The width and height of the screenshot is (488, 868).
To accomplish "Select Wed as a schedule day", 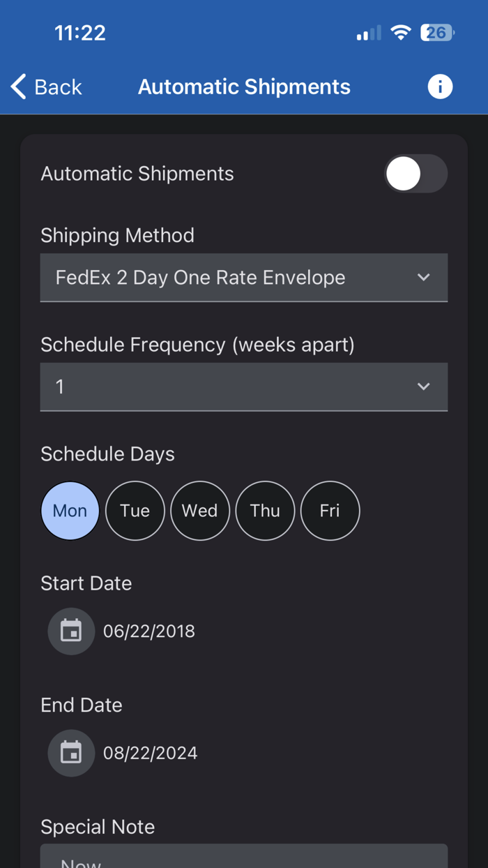I will point(200,510).
